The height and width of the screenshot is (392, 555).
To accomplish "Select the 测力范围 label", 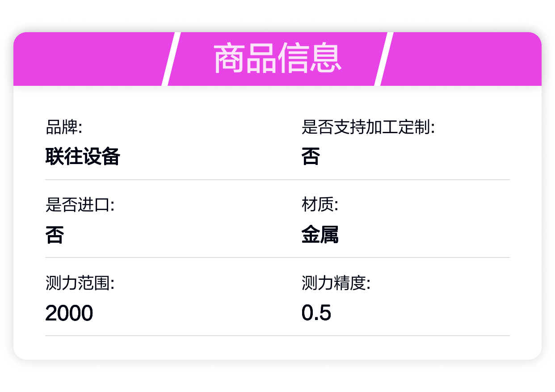I will (x=80, y=283).
